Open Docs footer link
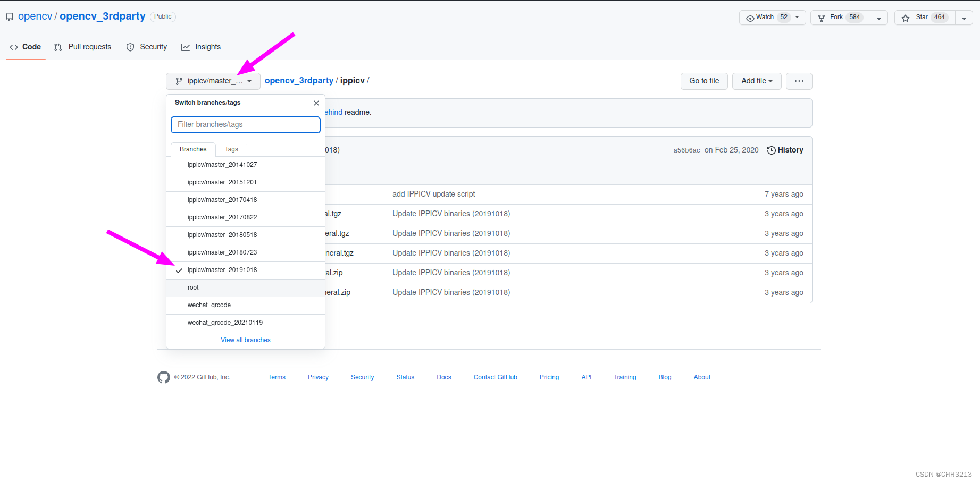The width and height of the screenshot is (980, 482). (x=444, y=377)
